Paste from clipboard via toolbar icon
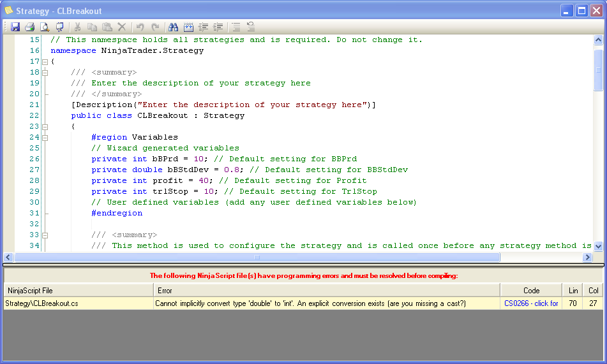 107,27
